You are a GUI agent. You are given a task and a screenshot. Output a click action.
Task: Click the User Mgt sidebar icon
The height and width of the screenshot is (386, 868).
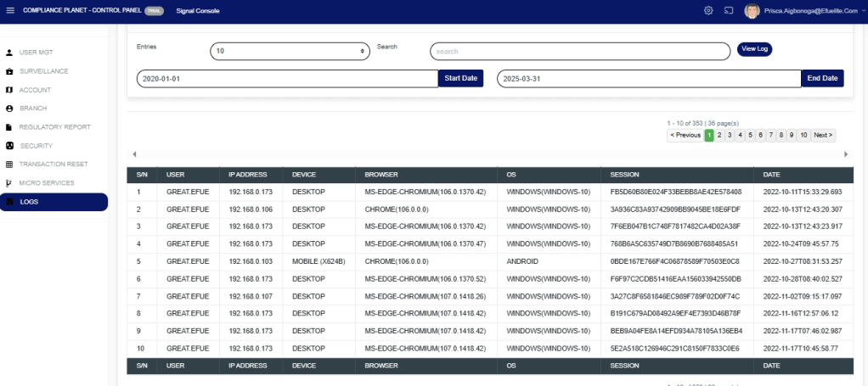pyautogui.click(x=9, y=53)
